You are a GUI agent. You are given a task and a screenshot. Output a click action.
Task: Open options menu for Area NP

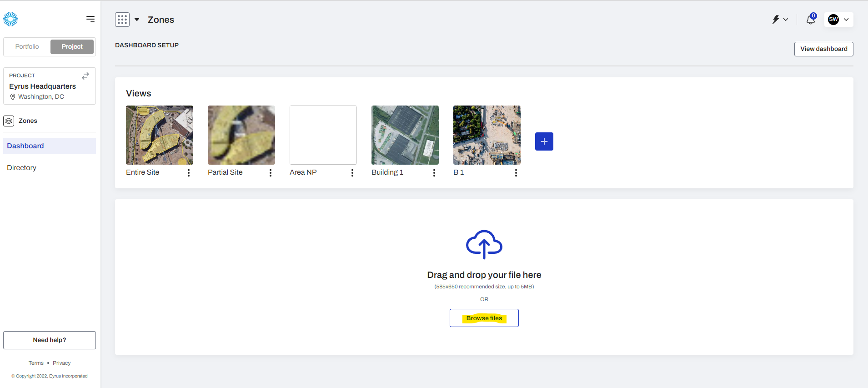(x=352, y=173)
